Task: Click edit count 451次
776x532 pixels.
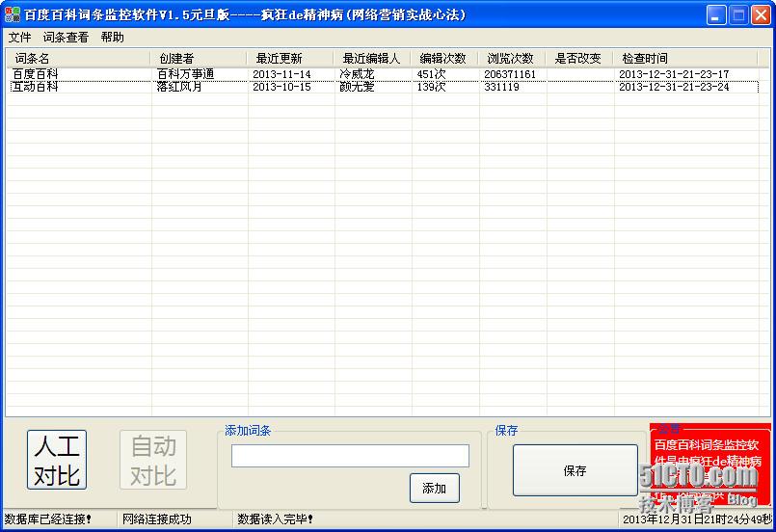Action: [431, 74]
